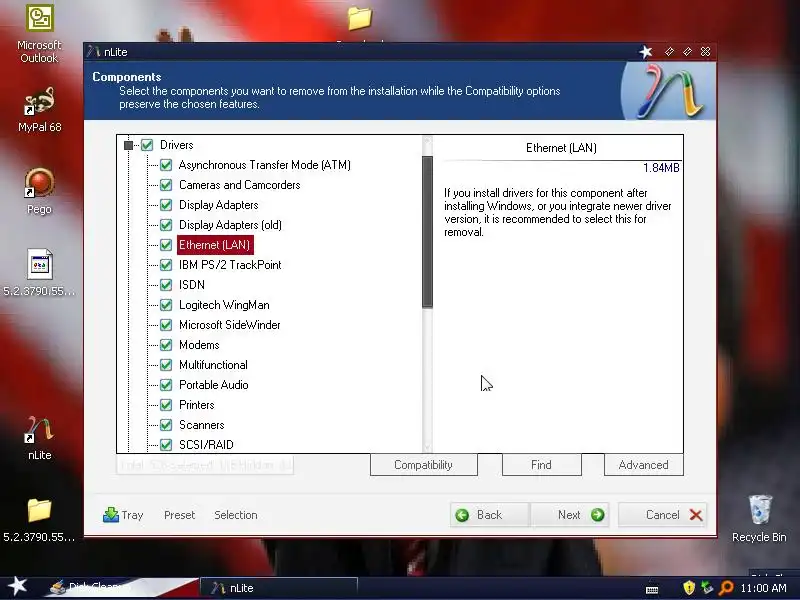Click the Compatibility button
Image resolution: width=800 pixels, height=600 pixels.
click(423, 465)
